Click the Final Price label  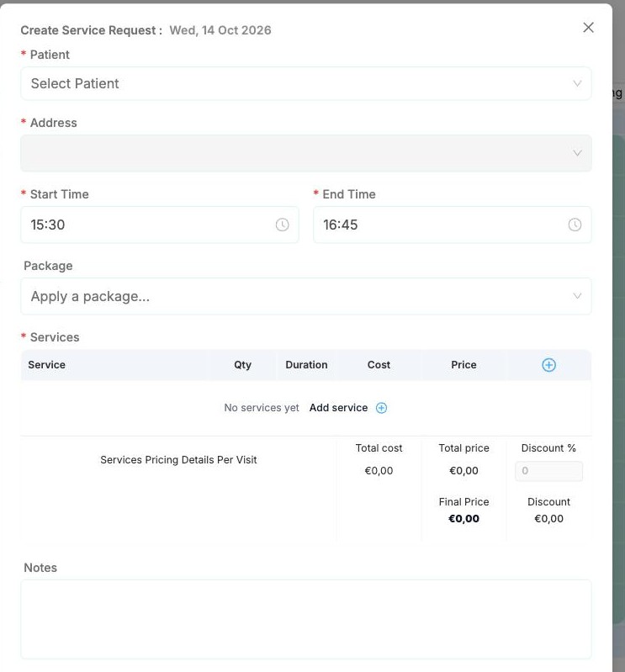(x=463, y=502)
